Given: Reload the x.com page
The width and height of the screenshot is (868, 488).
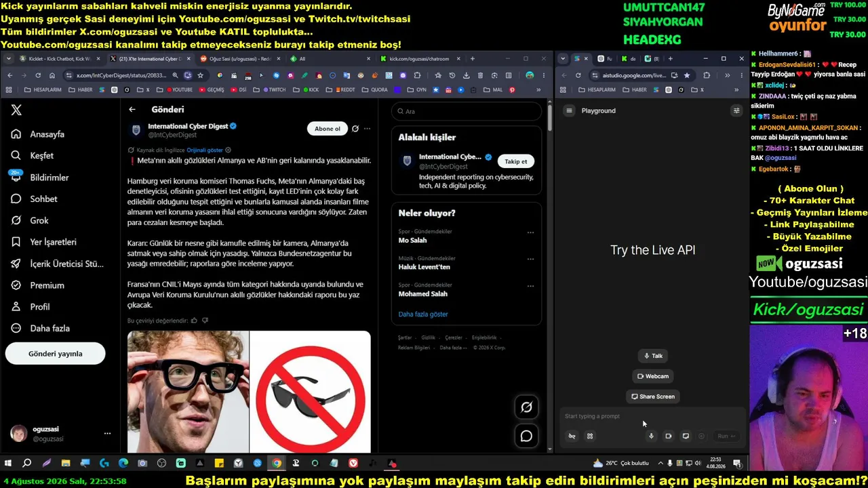Looking at the screenshot, I should coord(38,75).
